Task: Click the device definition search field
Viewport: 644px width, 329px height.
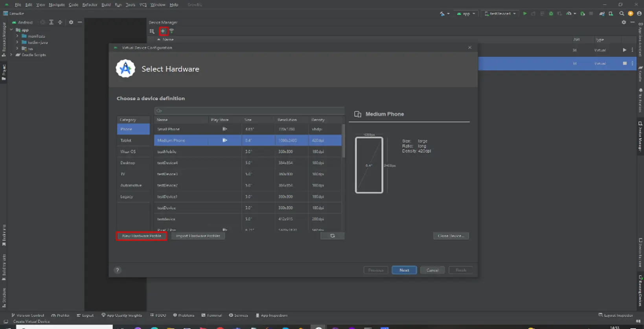Action: [250, 111]
